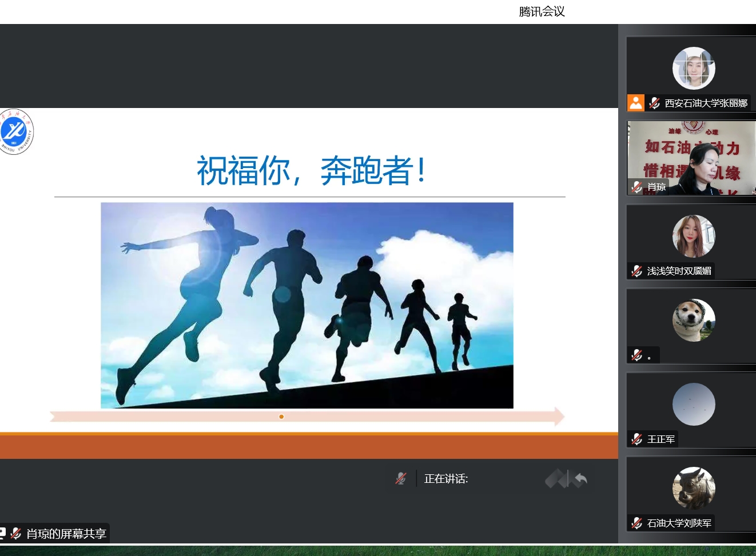Click 腾讯会议 in the title bar
The image size is (756, 556).
click(540, 11)
